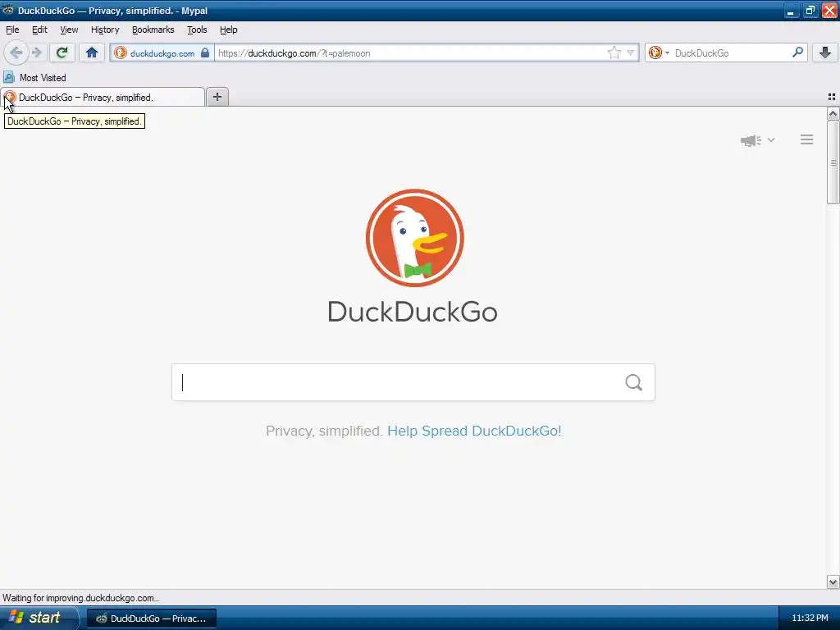The image size is (840, 630).
Task: Click the duckduckgo.com site identity badge
Action: 162,53
